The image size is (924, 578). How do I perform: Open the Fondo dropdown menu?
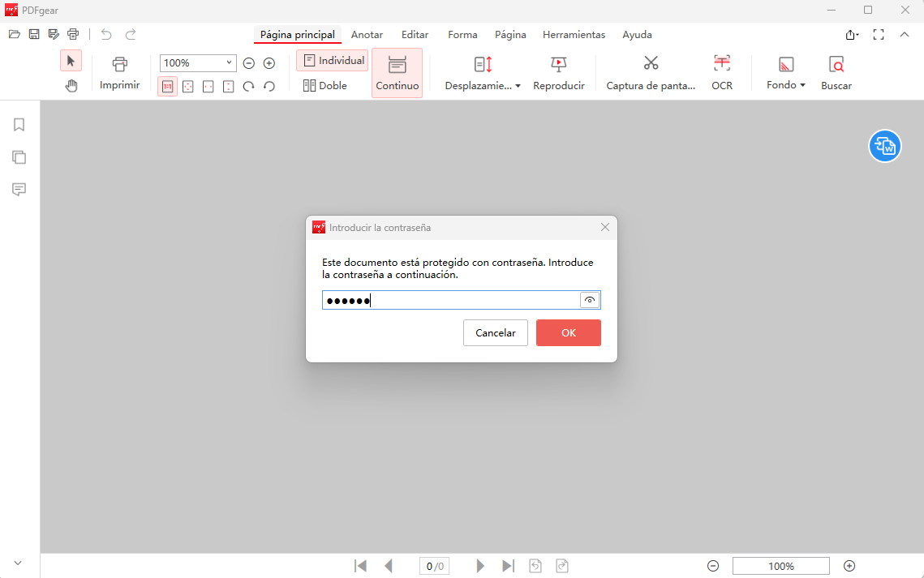(x=784, y=83)
